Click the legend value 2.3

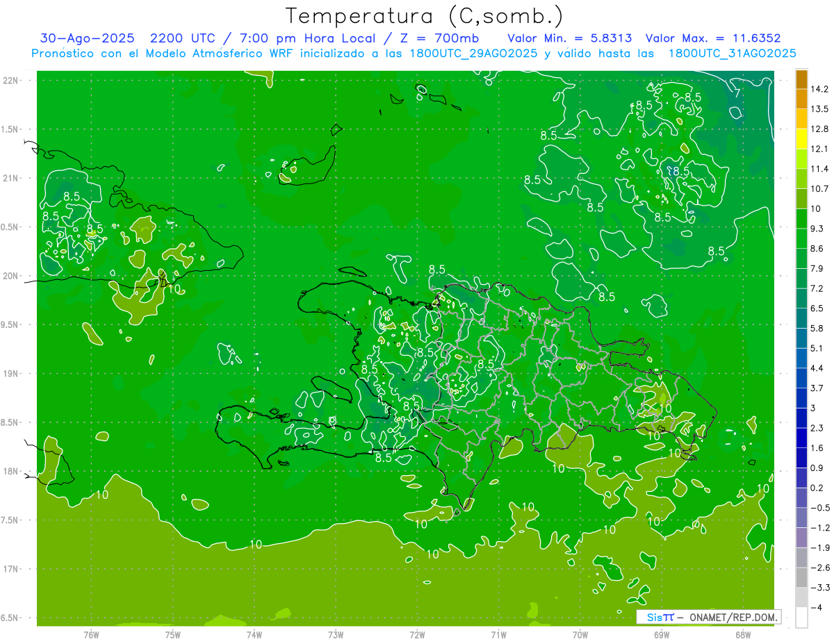click(817, 428)
